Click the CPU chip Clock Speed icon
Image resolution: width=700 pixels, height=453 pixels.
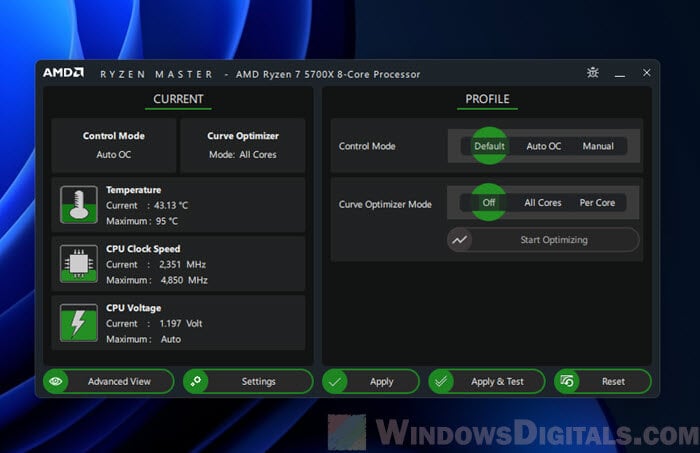pos(79,264)
